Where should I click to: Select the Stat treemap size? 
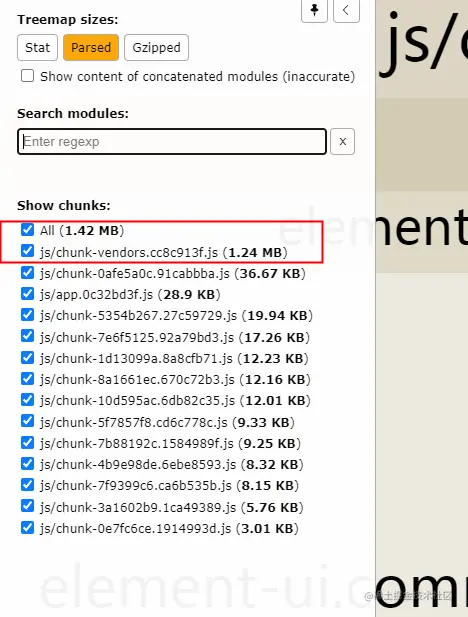point(37,48)
